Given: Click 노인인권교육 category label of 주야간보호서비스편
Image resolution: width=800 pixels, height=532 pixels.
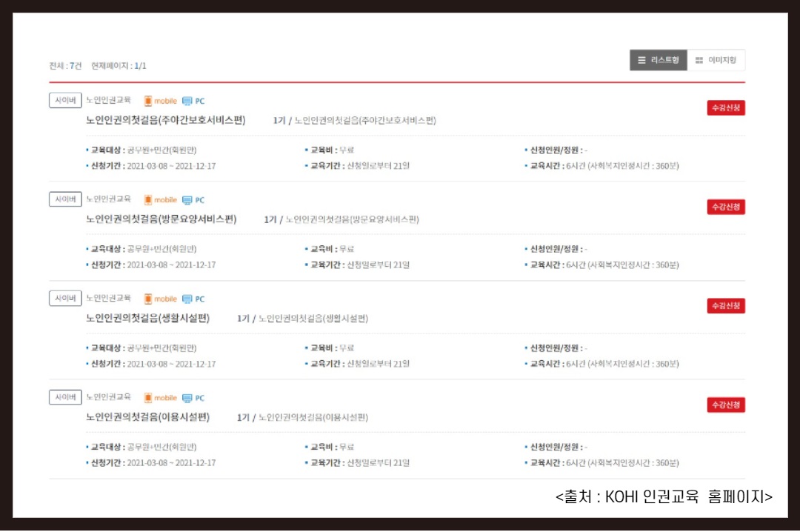Looking at the screenshot, I should [108, 100].
